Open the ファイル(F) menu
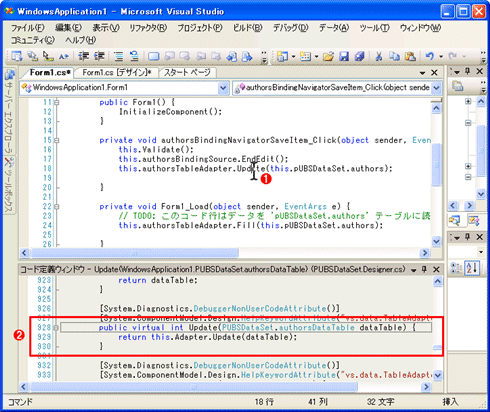This screenshot has height=412, width=490. (28, 28)
